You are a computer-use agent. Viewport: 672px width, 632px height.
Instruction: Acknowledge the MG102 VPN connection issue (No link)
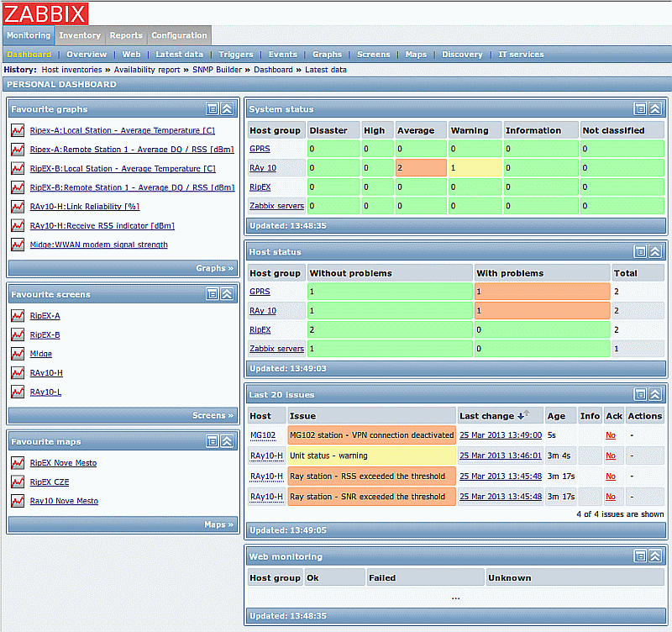pyautogui.click(x=611, y=435)
